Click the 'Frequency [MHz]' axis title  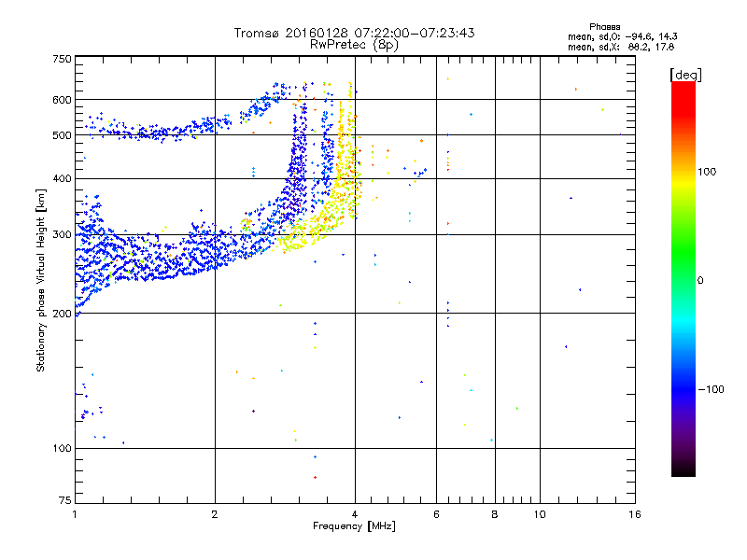(355, 526)
